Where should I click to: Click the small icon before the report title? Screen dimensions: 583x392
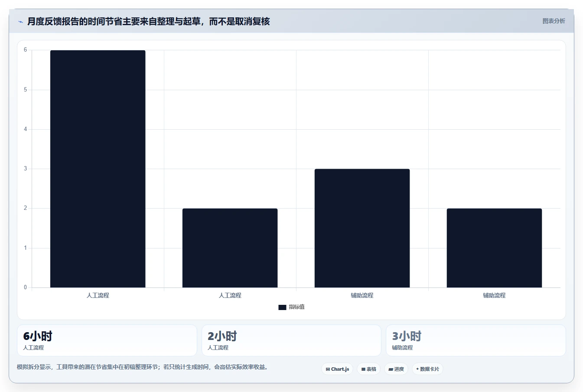[20, 22]
